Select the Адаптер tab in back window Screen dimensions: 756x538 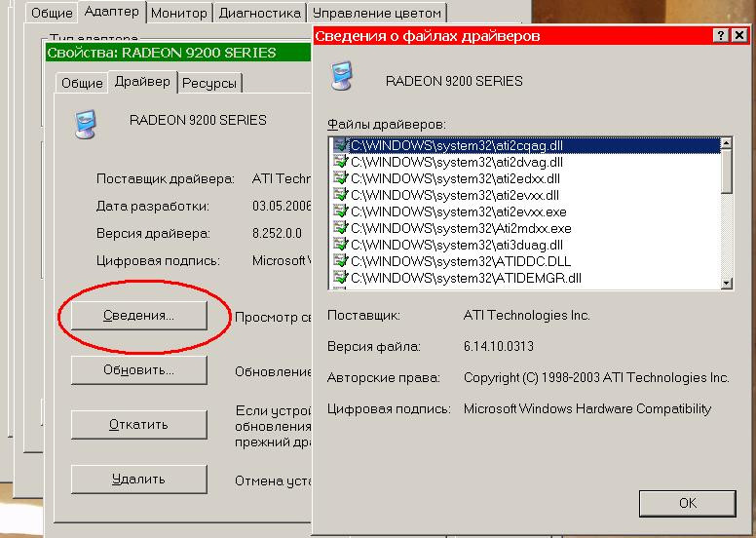(x=111, y=12)
